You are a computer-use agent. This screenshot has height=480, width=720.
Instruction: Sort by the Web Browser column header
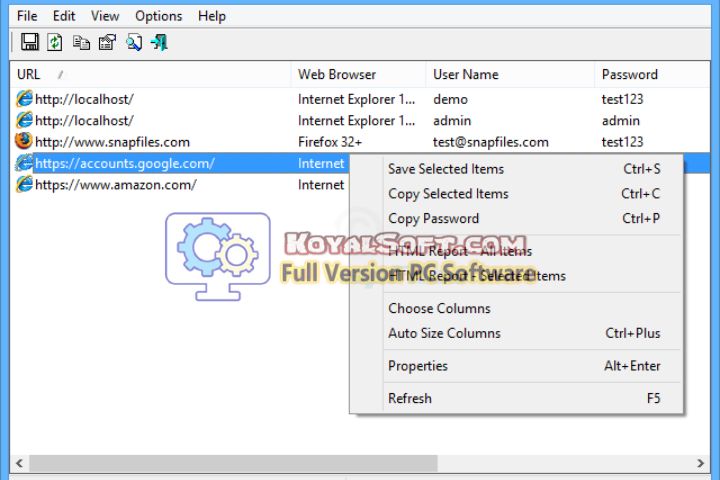358,74
